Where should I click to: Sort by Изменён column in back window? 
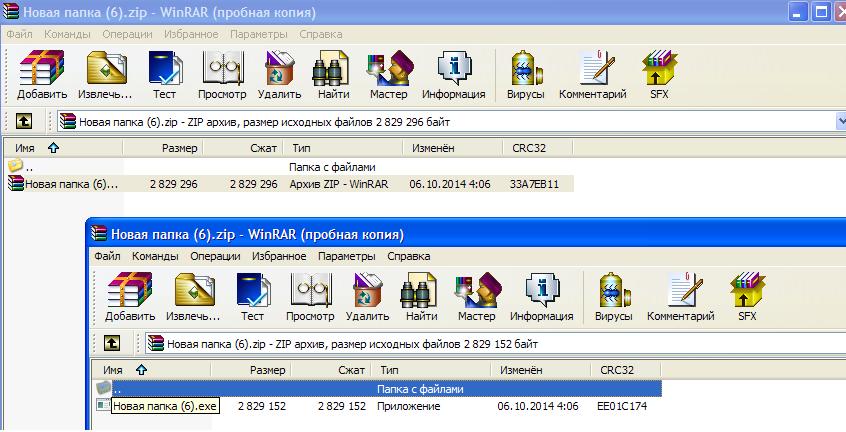pyautogui.click(x=453, y=148)
